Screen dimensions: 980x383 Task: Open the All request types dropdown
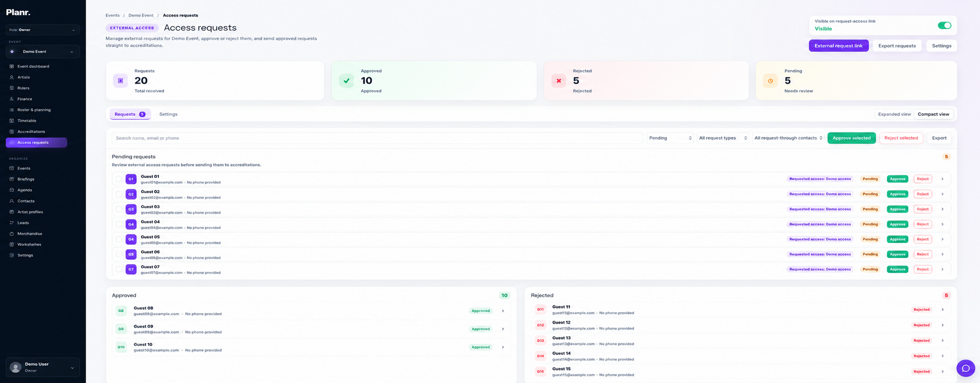[x=723, y=138]
